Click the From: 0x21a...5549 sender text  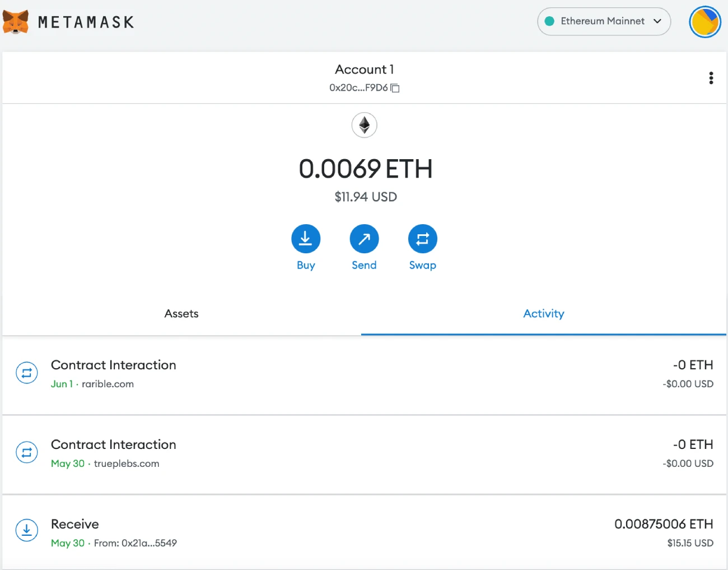tap(136, 543)
